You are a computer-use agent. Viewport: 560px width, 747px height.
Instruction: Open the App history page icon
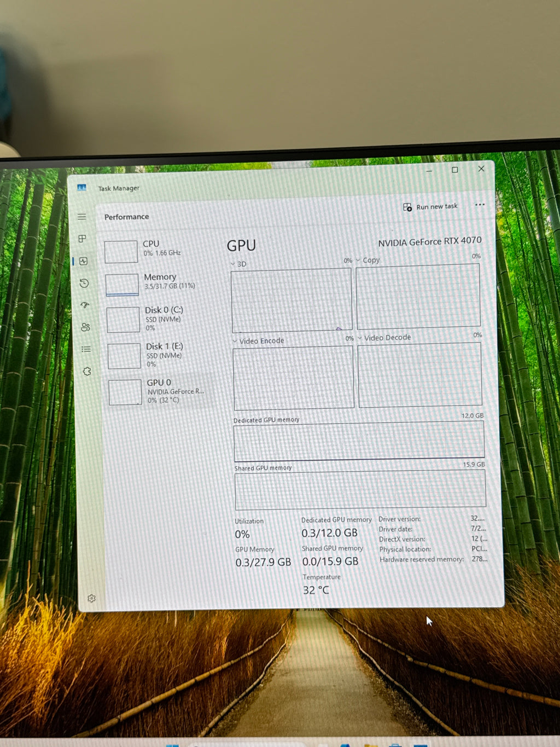(84, 283)
